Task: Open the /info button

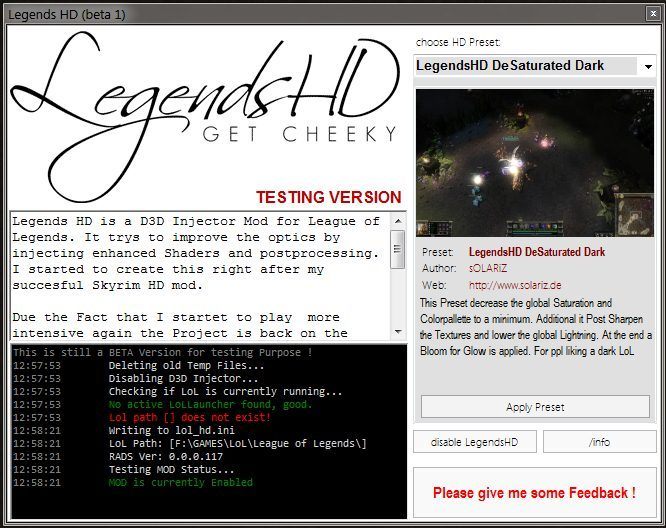Action: pos(599,442)
